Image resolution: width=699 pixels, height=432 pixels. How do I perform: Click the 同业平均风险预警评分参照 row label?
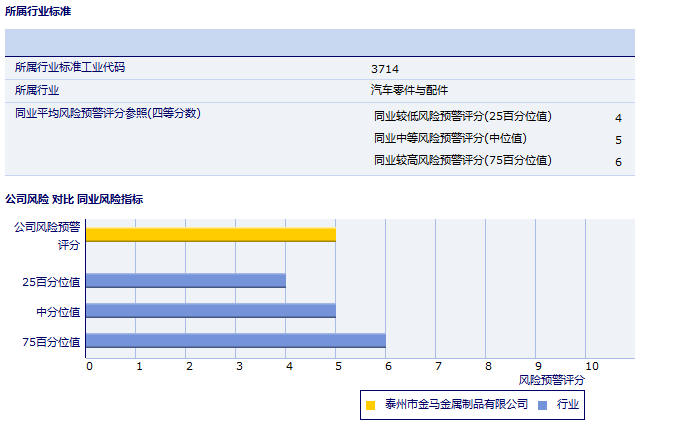coord(108,113)
